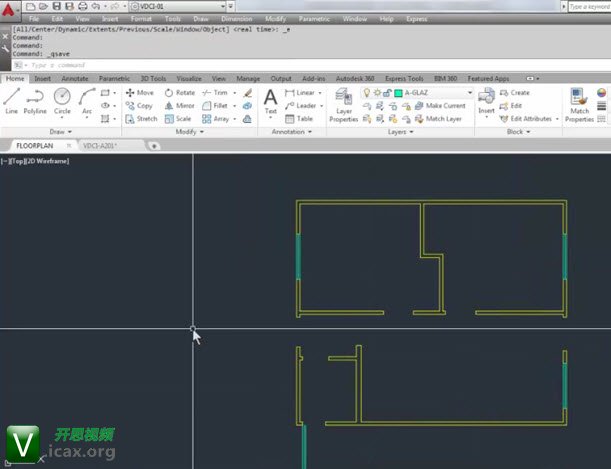Select the Line drawing tool
Viewport: 611px width, 469px height.
coord(11,101)
